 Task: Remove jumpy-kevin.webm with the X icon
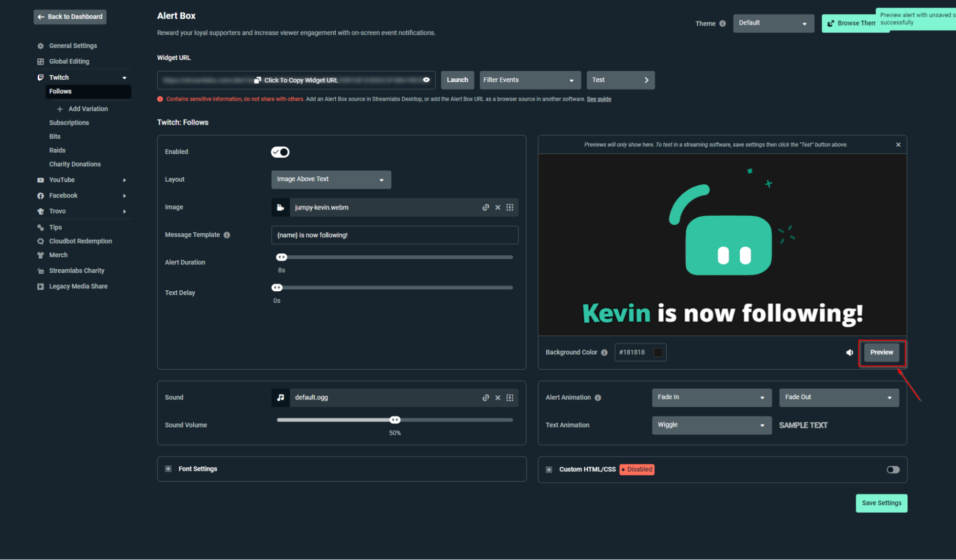pos(497,208)
